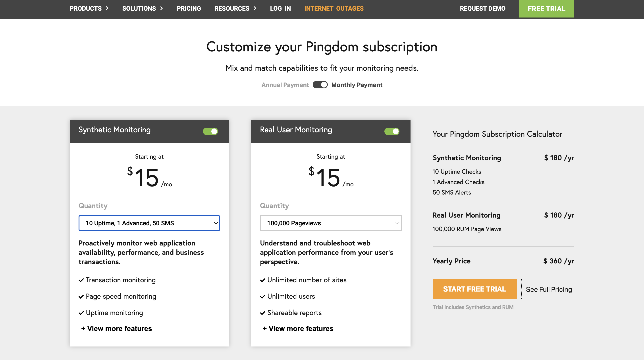Click the checkmark beside Page speed monitoring
This screenshot has width=644, height=362.
81,297
